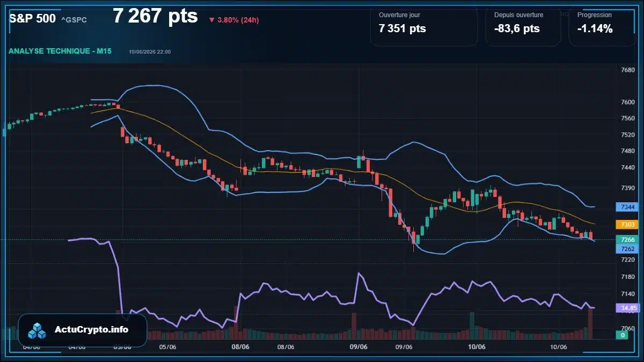Click the 7600 price axis label

[627, 102]
